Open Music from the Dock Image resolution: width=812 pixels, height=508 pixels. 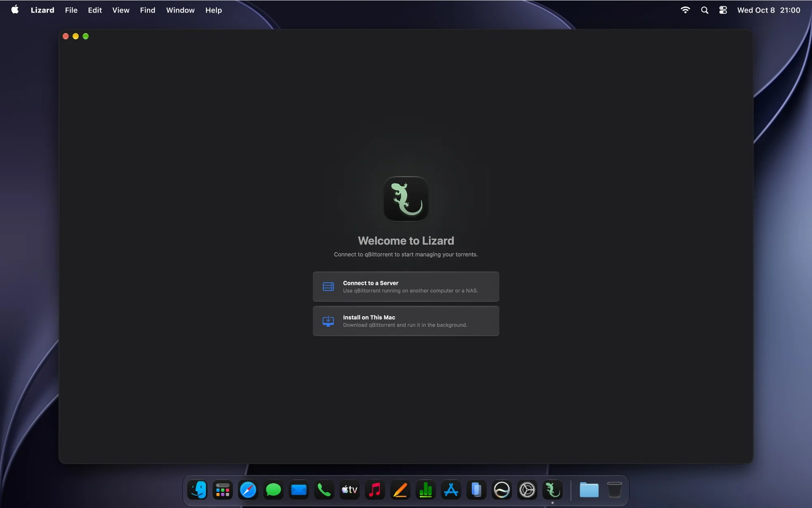point(375,490)
